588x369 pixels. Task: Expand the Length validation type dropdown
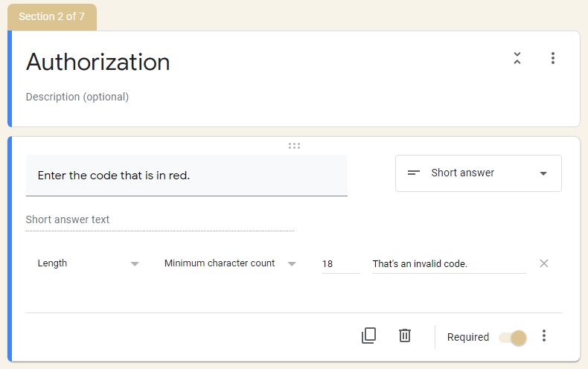(88, 263)
